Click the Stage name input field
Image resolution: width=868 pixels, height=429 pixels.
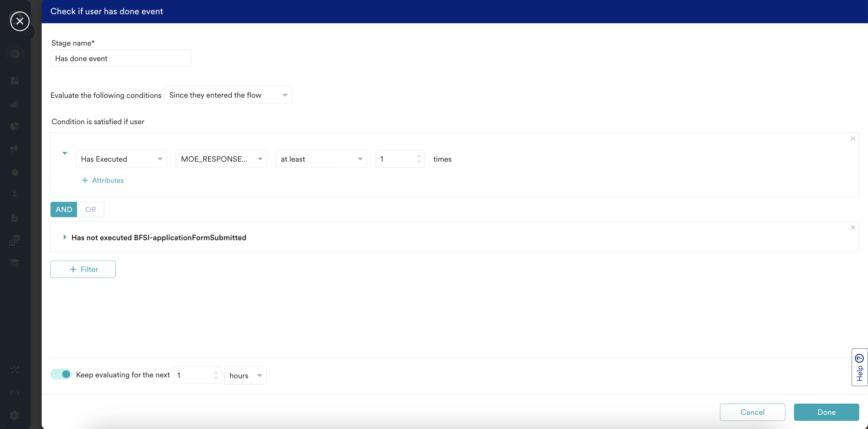[121, 58]
